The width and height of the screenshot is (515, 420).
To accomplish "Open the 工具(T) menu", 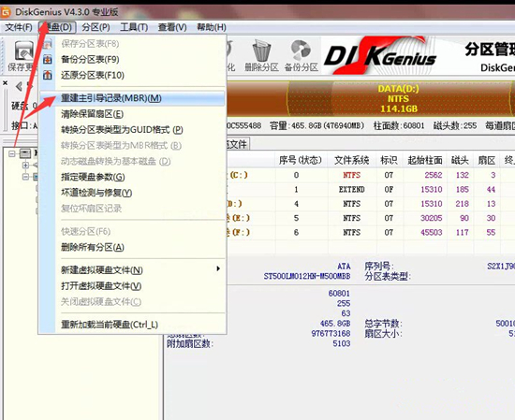I will click(x=134, y=27).
